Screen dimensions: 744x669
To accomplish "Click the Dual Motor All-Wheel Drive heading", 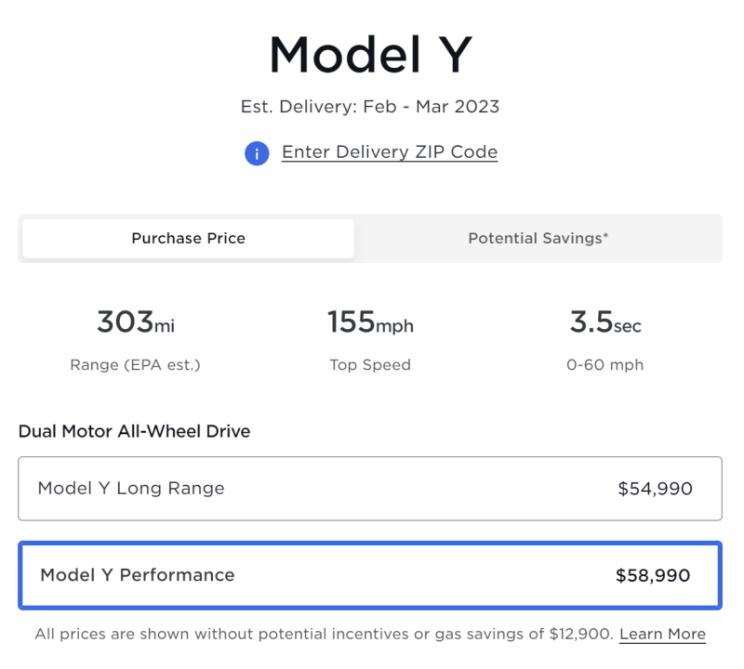I will click(134, 432).
